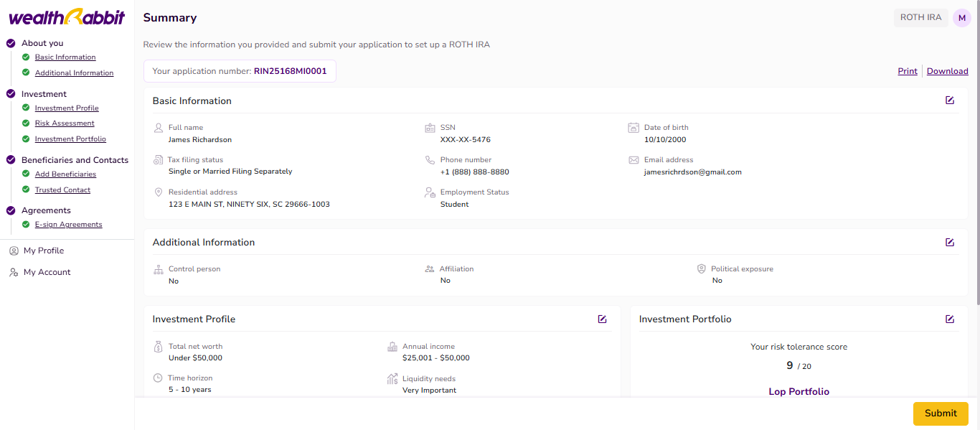Open the E-sign Agreements step
The width and height of the screenshot is (980, 430).
pos(68,225)
